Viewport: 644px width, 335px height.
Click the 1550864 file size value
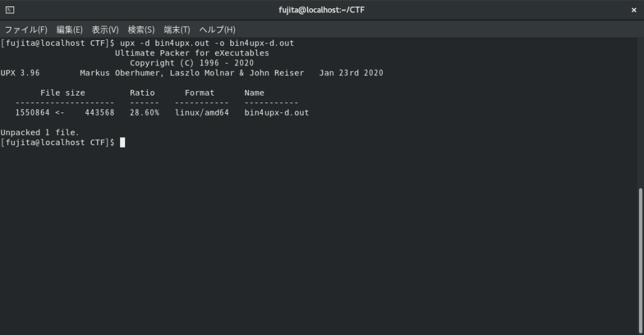click(x=33, y=113)
